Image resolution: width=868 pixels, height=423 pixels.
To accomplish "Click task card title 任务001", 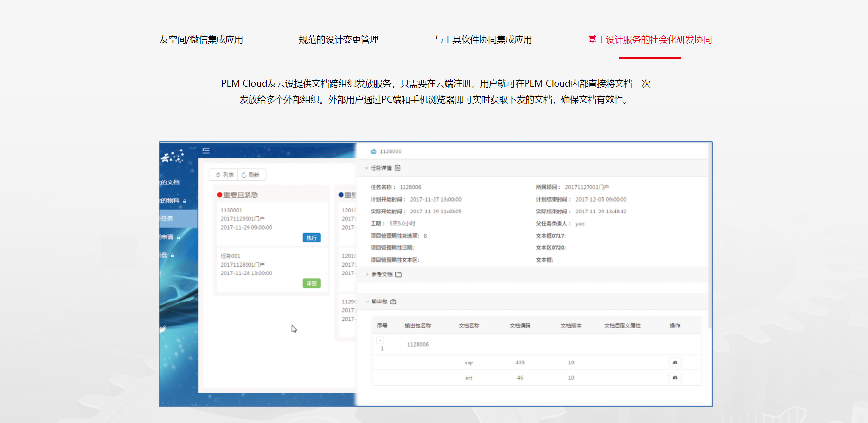I will pyautogui.click(x=230, y=256).
